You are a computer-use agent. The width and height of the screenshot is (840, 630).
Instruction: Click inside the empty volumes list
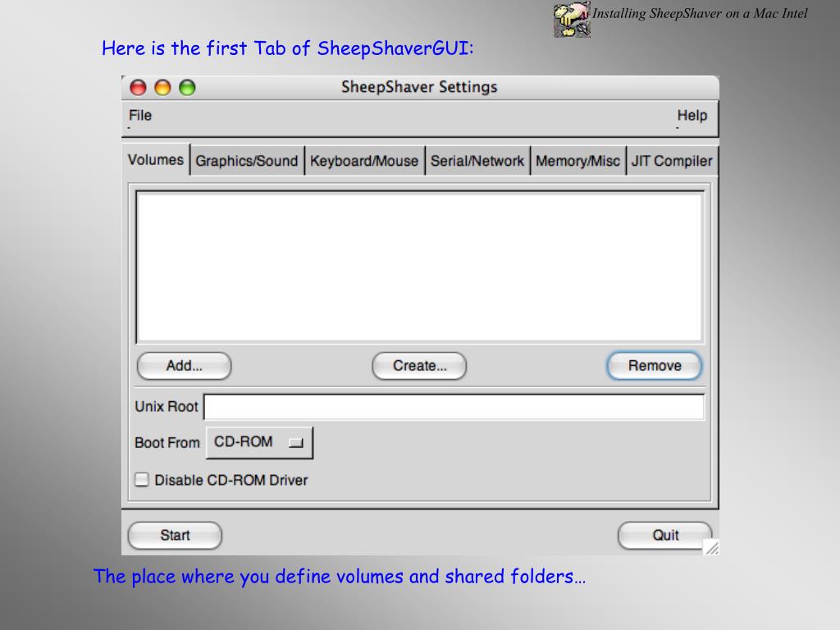tap(419, 267)
